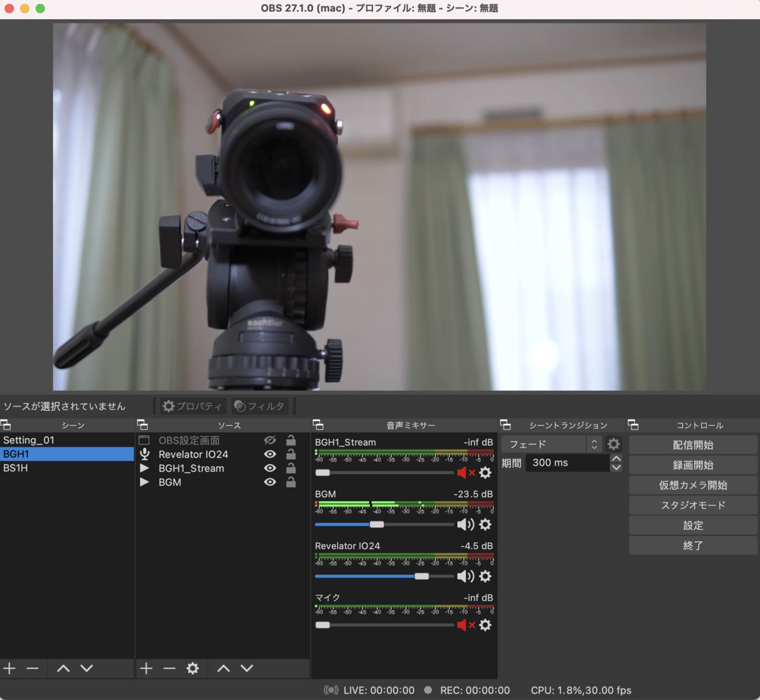Select the Setting_01 scene

click(29, 441)
